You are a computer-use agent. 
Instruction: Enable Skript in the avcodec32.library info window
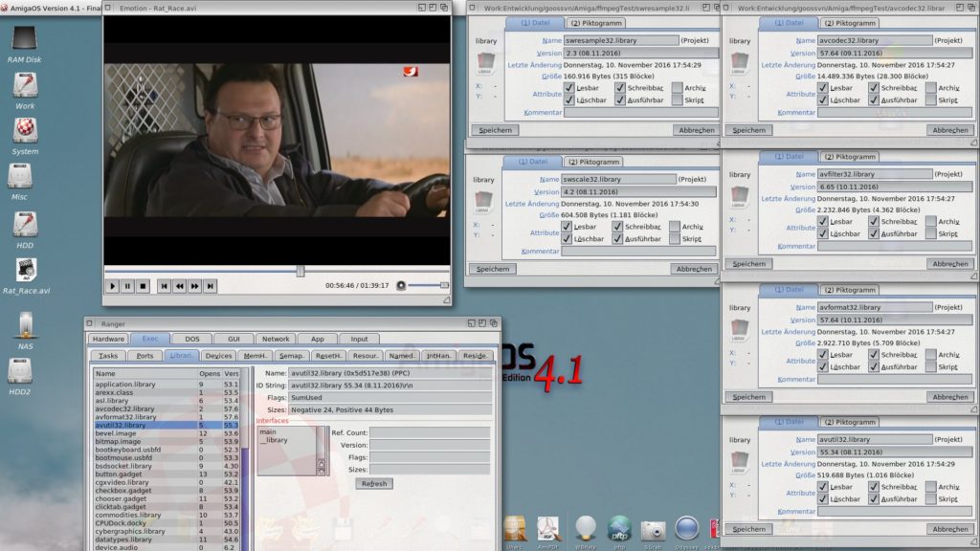(930, 99)
